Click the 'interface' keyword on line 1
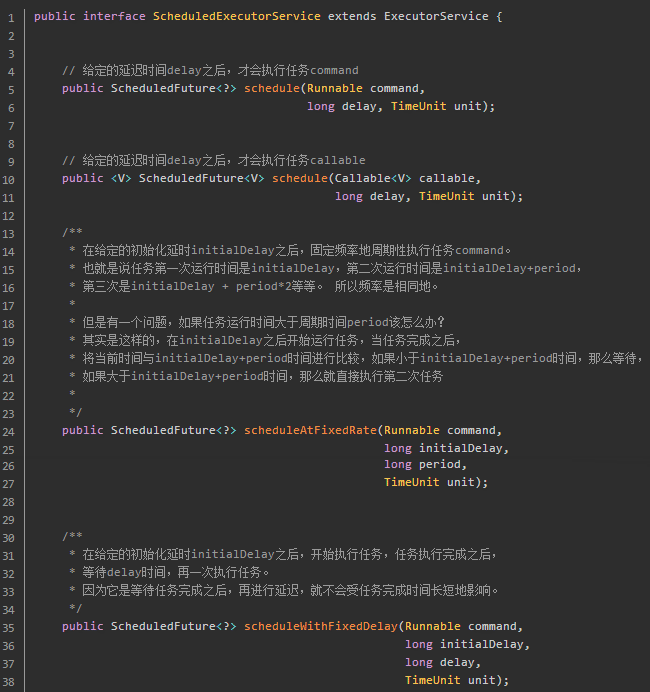Screen dimensions: 650x692 114,16
